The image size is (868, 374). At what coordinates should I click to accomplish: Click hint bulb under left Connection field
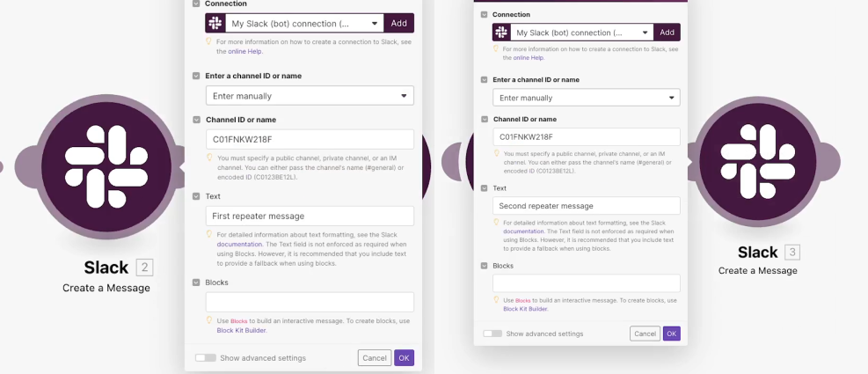point(208,41)
